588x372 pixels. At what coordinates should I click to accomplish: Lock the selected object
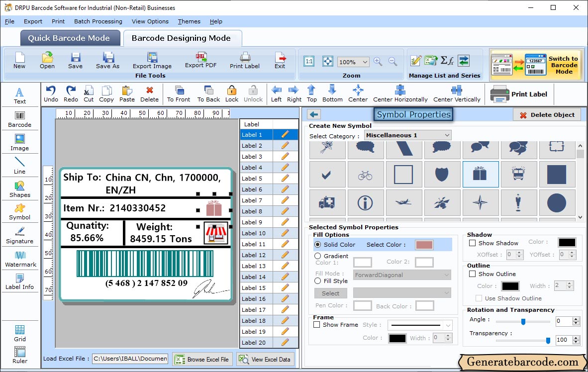[x=232, y=94]
